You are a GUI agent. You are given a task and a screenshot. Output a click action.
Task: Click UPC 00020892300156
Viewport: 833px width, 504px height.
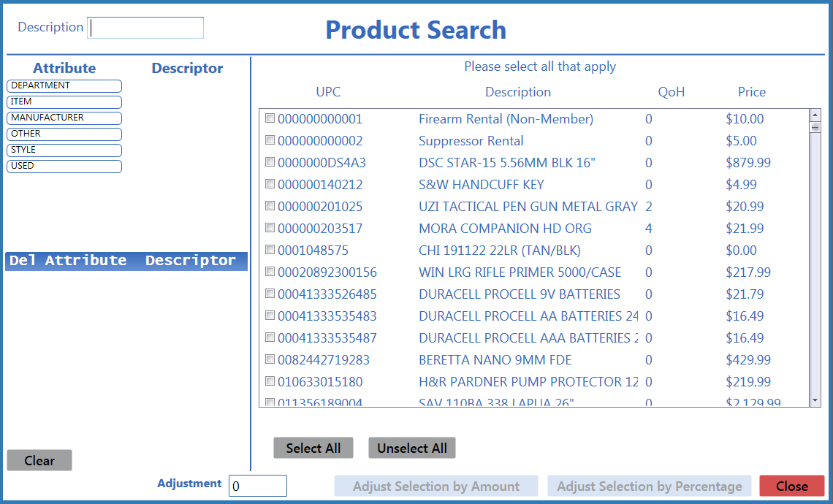[x=327, y=272]
